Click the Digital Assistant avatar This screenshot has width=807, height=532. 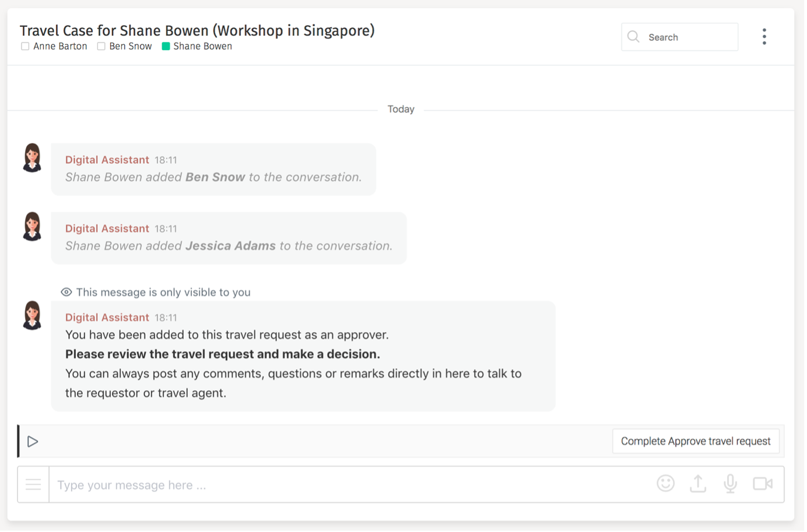[32, 157]
